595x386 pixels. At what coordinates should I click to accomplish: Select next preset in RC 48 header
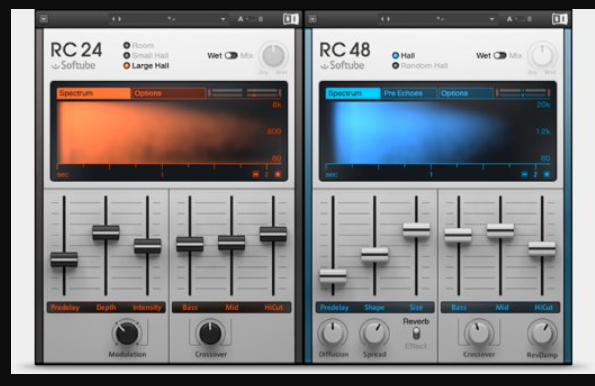tap(388, 19)
